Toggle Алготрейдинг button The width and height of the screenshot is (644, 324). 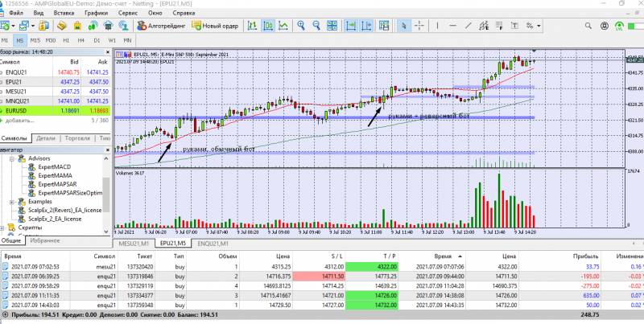162,26
